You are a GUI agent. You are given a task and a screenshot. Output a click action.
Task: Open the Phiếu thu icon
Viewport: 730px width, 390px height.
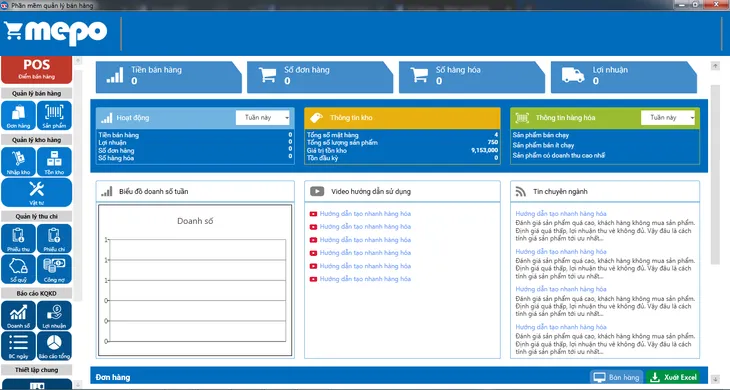point(19,239)
